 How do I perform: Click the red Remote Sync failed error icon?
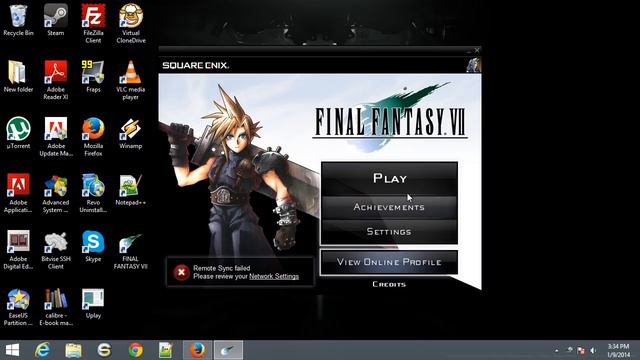pos(181,272)
